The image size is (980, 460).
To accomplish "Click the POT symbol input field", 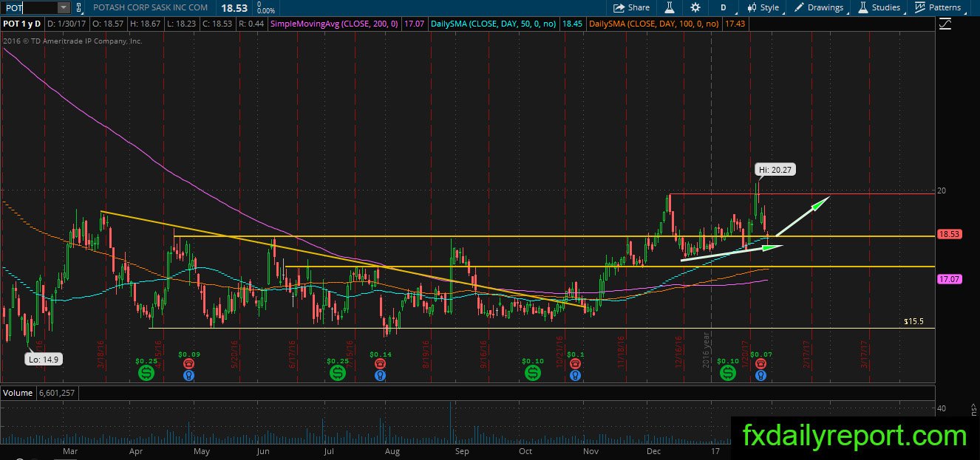I will pos(29,7).
